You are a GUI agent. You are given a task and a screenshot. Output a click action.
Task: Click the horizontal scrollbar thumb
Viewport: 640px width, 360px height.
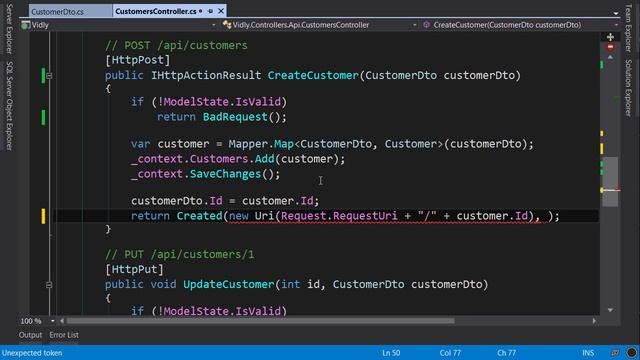[260, 321]
